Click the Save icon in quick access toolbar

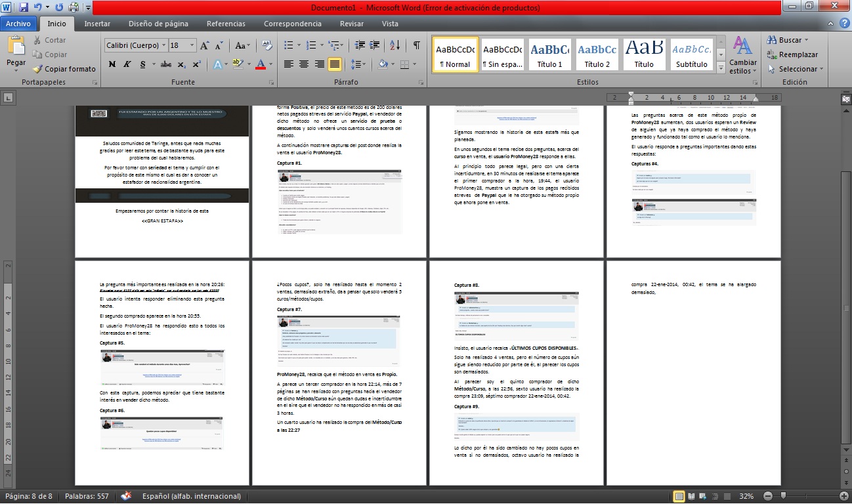24,8
